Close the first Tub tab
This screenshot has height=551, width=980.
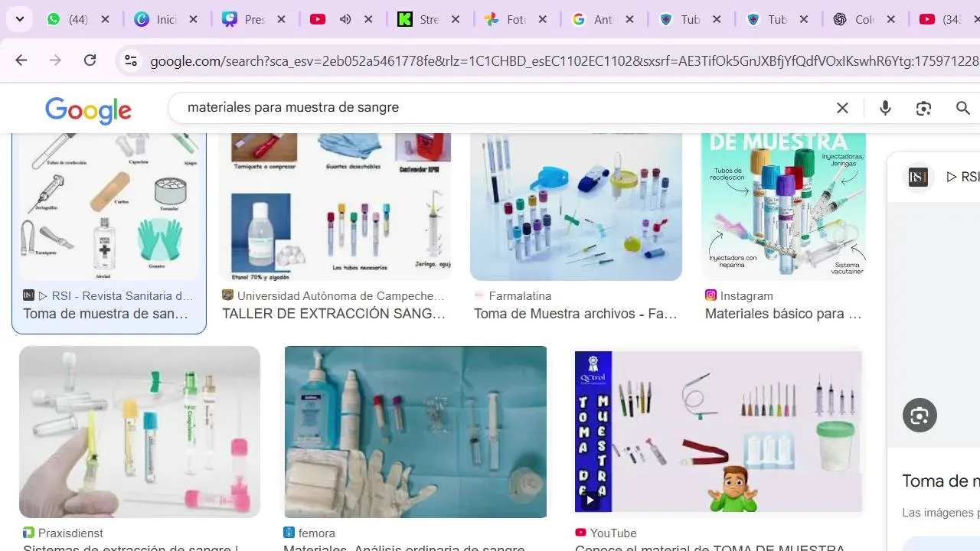click(717, 19)
